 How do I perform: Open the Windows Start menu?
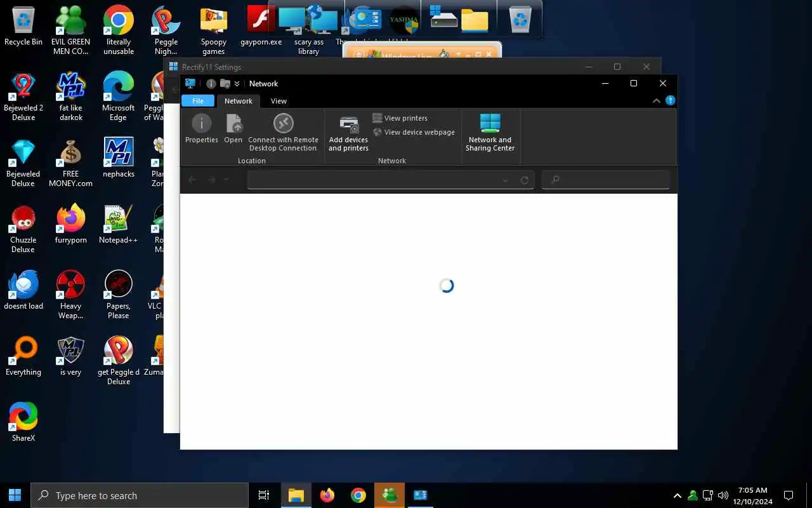pos(15,495)
